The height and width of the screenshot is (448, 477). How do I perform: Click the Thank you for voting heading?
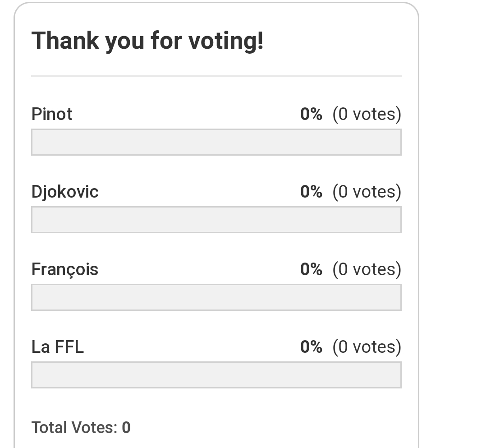[147, 41]
